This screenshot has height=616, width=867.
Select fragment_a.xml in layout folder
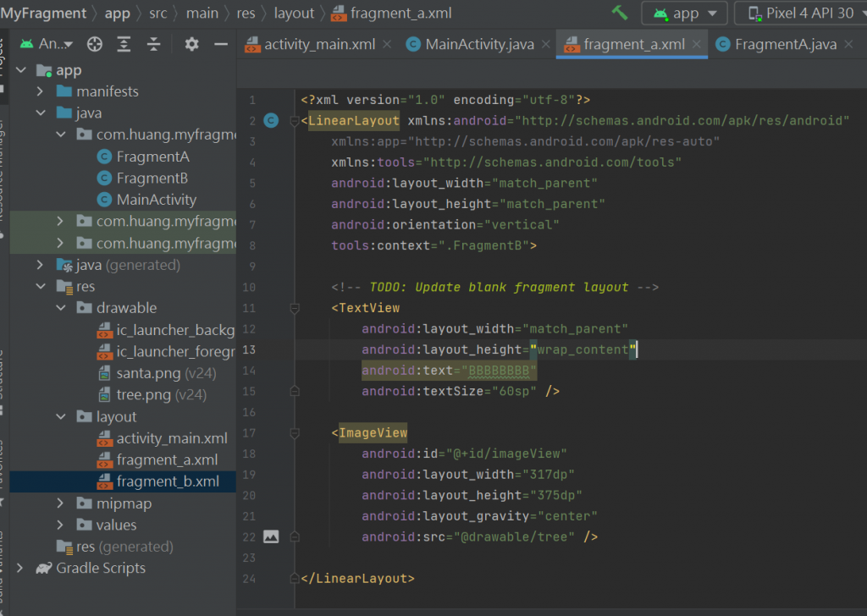(x=157, y=459)
